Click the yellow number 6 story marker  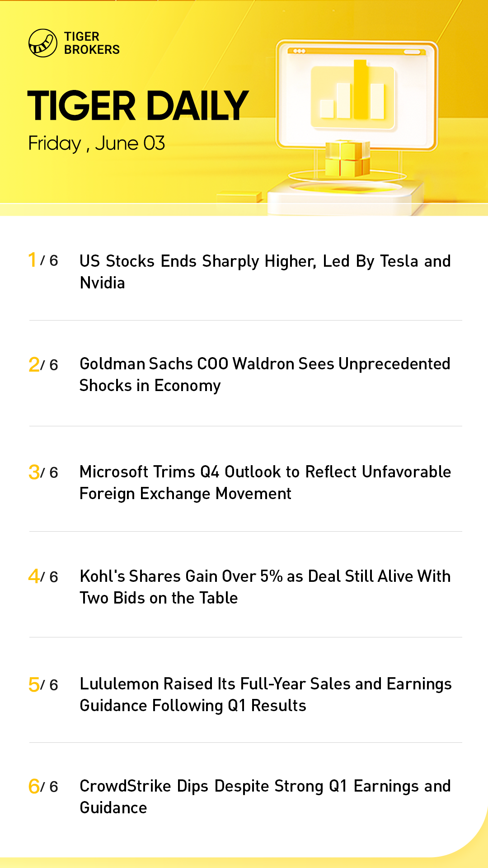point(34,786)
